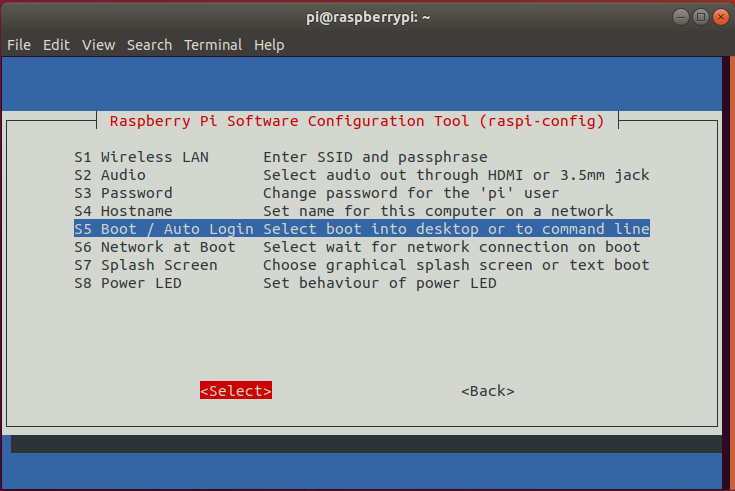Open the Terminal menu
735x491 pixels.
[x=213, y=45]
